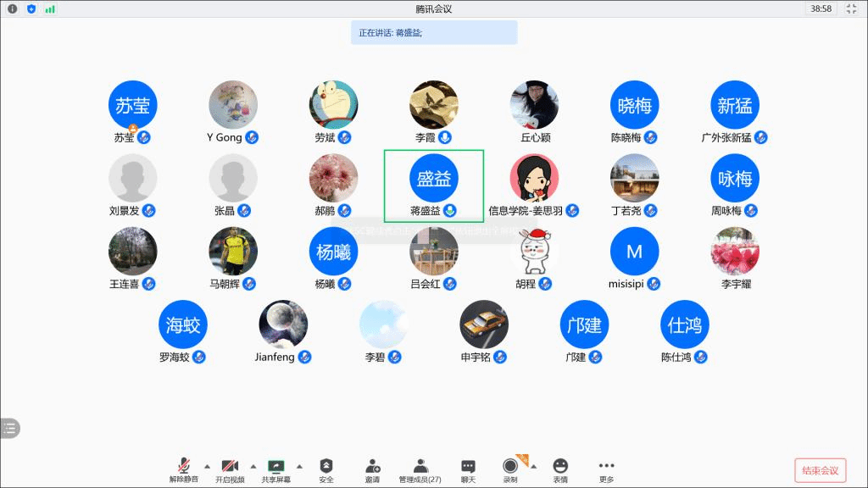Click the 结束会议 end meeting button
Screen dimensions: 868x488
(x=820, y=471)
